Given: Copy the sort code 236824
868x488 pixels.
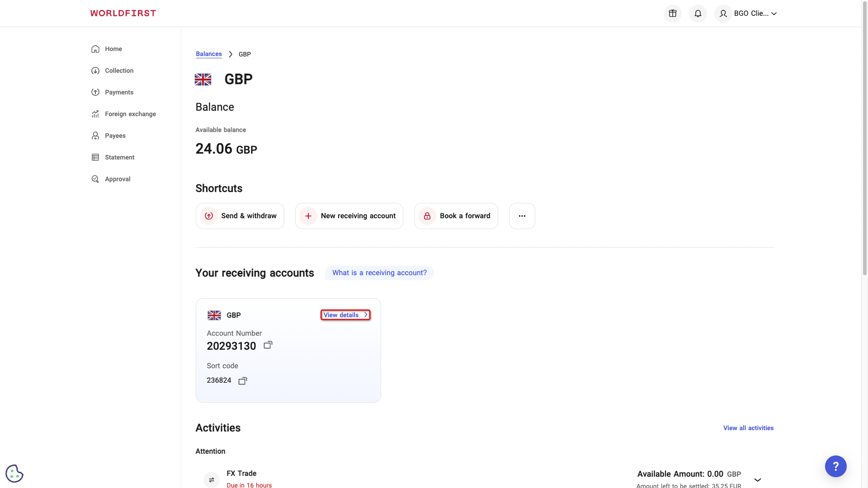Looking at the screenshot, I should tap(242, 380).
